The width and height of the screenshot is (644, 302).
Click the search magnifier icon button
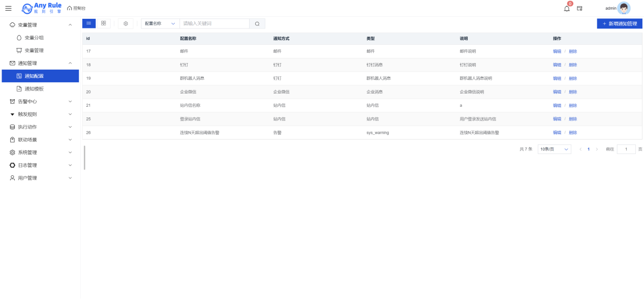pyautogui.click(x=257, y=23)
